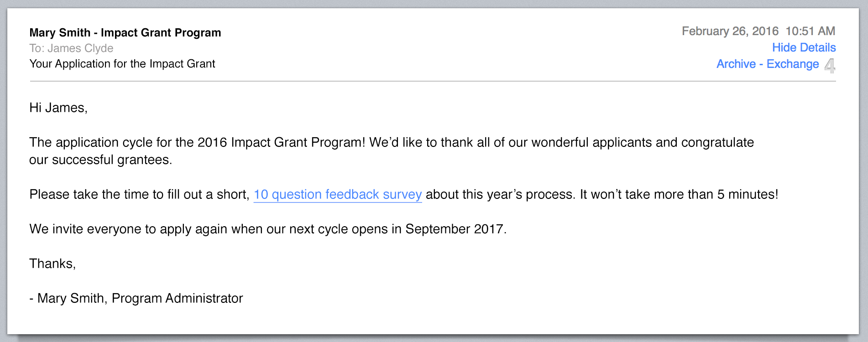Click the 10:51 AM timestamp
Screen dimensions: 868x342
tap(810, 31)
